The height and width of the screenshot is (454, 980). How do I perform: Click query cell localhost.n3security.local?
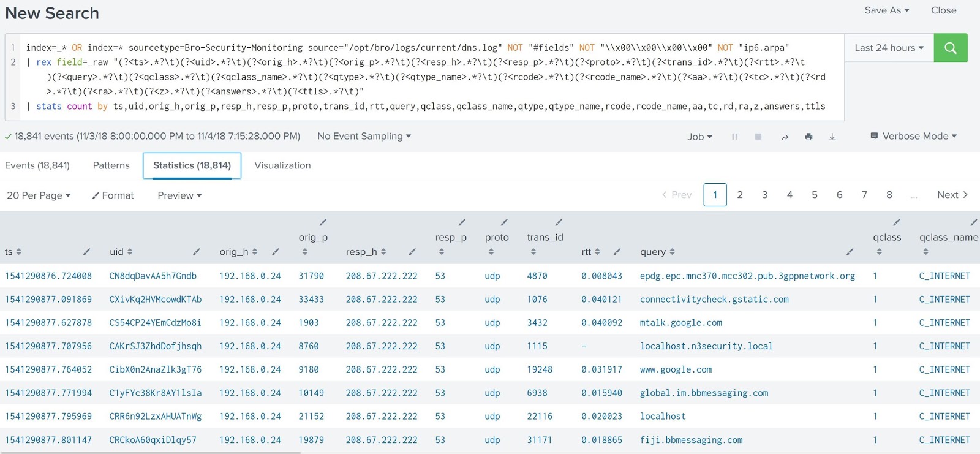706,346
